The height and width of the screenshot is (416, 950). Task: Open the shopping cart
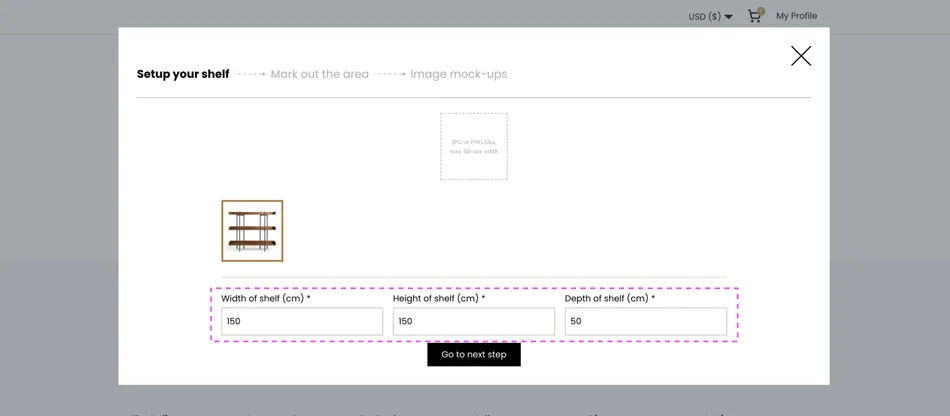coord(754,17)
